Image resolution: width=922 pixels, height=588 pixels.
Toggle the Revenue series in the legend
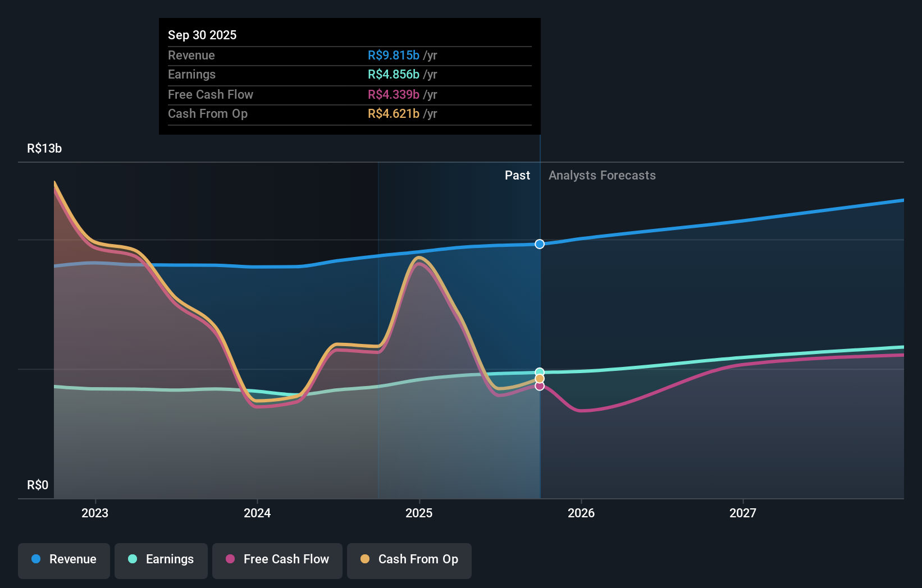tap(63, 559)
